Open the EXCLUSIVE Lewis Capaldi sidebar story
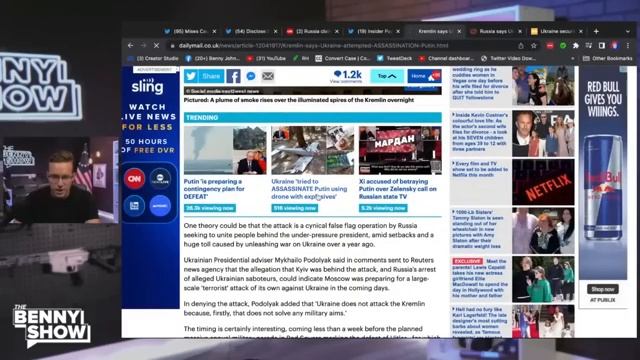Image resolution: width=640 pixels, height=360 pixels. [x=480, y=278]
